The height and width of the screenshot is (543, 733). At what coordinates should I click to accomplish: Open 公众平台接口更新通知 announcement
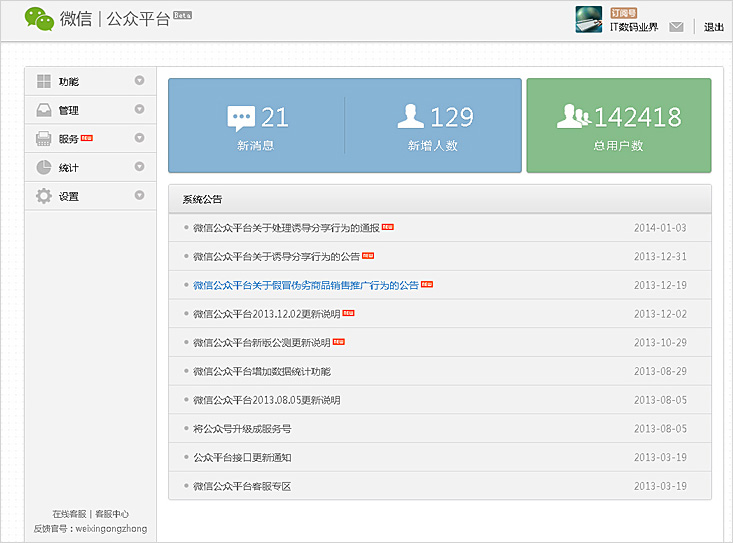click(242, 457)
